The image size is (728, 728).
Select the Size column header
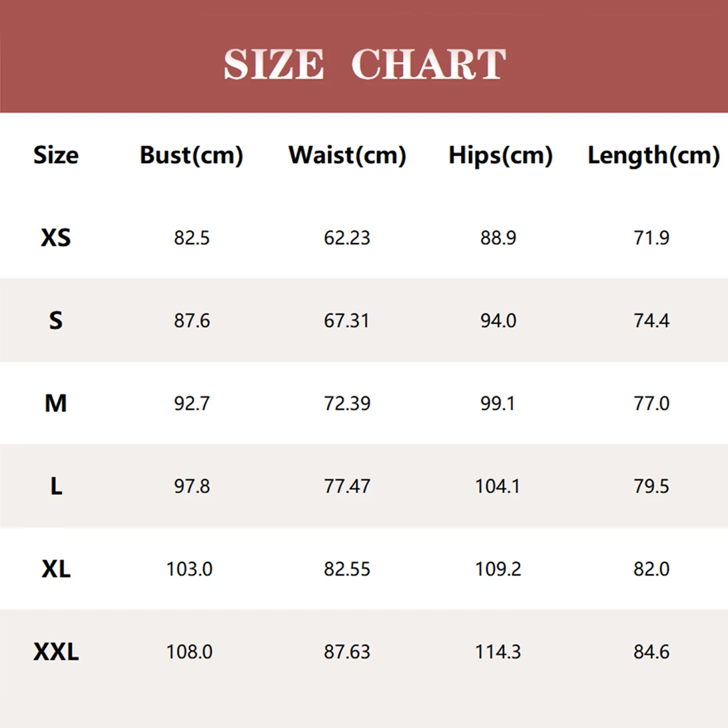click(x=56, y=155)
